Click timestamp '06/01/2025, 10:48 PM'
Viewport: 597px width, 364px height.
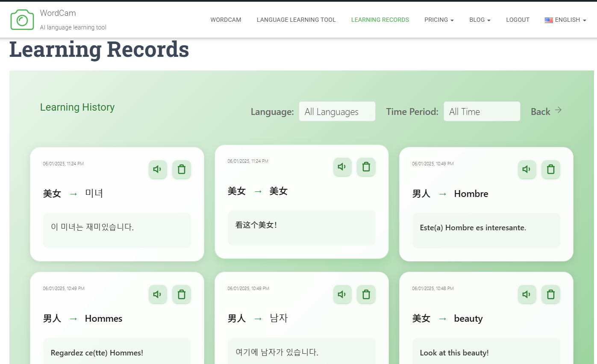coord(433,288)
